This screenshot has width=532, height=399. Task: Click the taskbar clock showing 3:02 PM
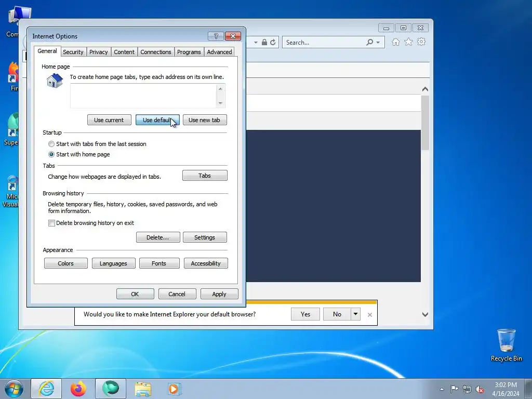[506, 389]
